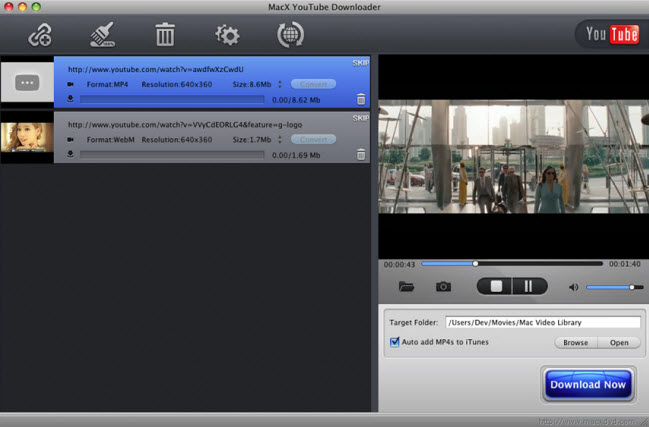Click the Add Link toolbar icon
The image size is (649, 427).
point(40,35)
